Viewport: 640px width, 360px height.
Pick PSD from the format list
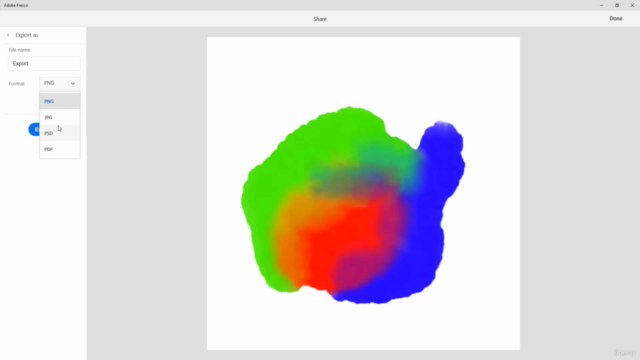point(60,133)
